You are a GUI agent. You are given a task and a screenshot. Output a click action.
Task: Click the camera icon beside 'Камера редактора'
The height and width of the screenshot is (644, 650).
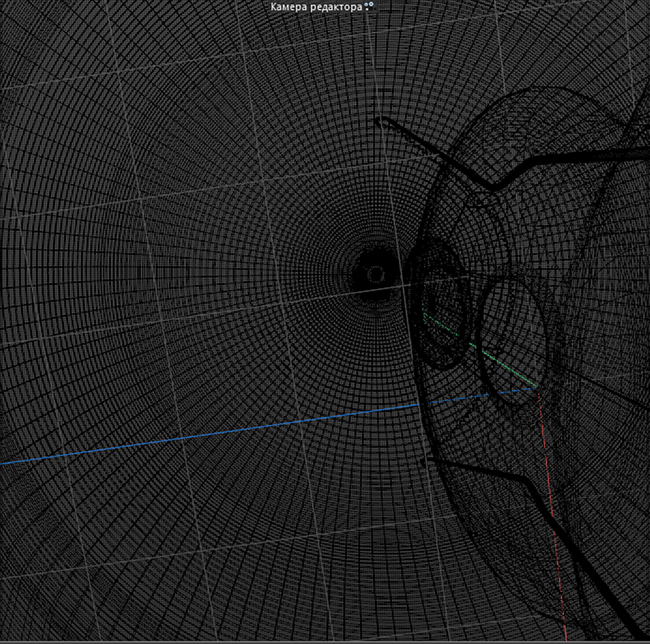point(369,6)
